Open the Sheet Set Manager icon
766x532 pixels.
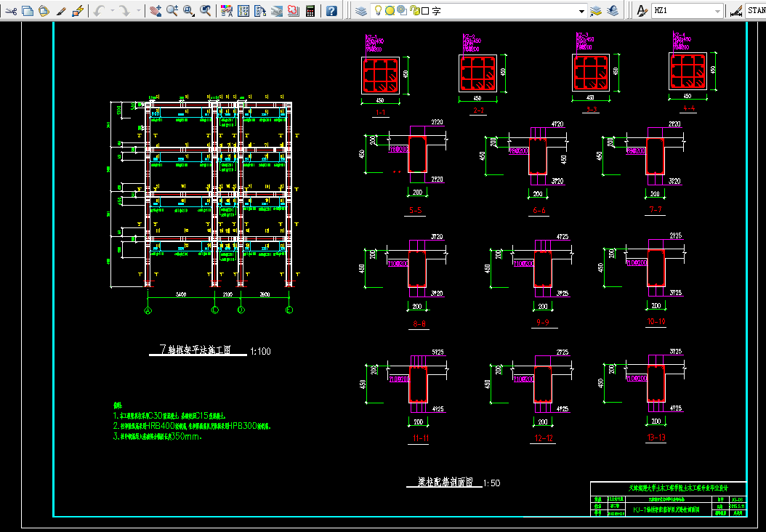(x=276, y=10)
